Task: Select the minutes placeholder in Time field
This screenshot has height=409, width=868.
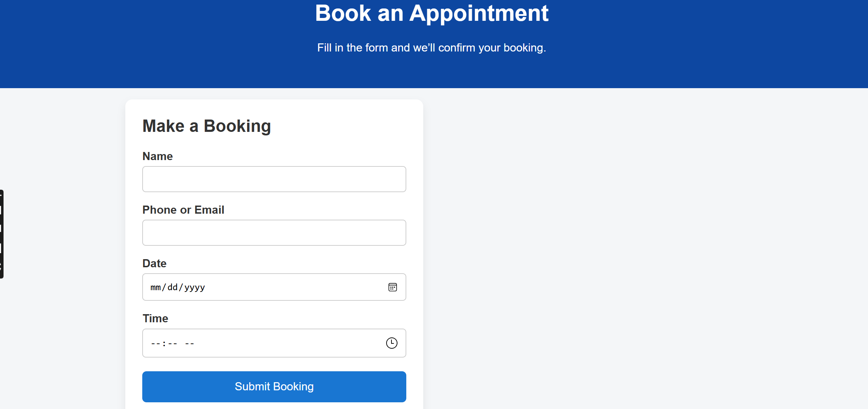Action: pos(173,343)
